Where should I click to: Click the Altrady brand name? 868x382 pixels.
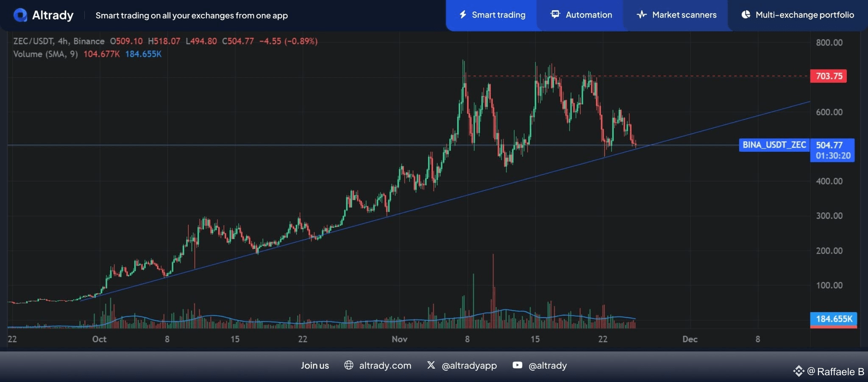pos(53,15)
